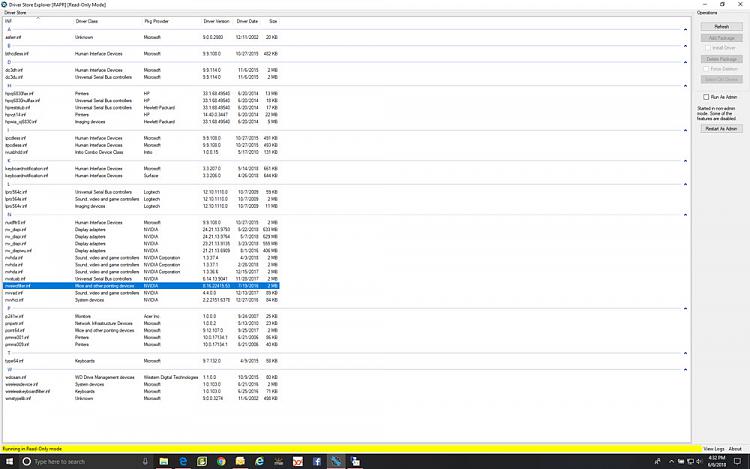Click the Restart As Admin button

pyautogui.click(x=721, y=129)
